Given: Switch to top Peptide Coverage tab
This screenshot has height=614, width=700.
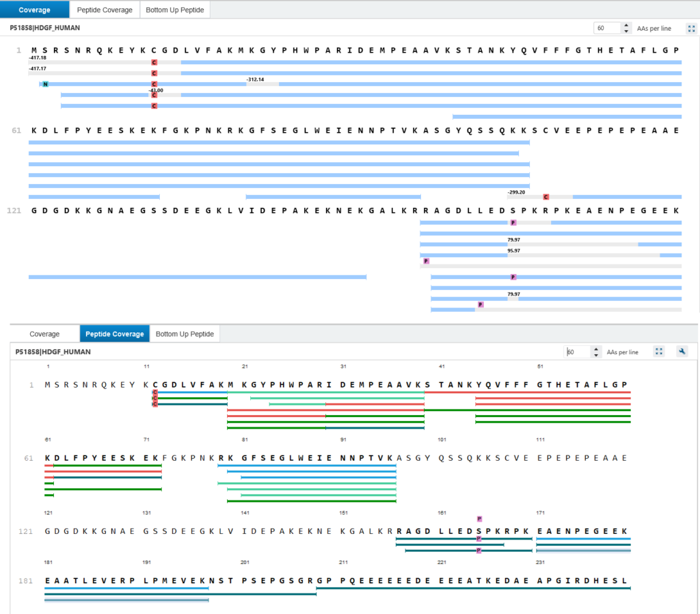Looking at the screenshot, I should [x=105, y=10].
